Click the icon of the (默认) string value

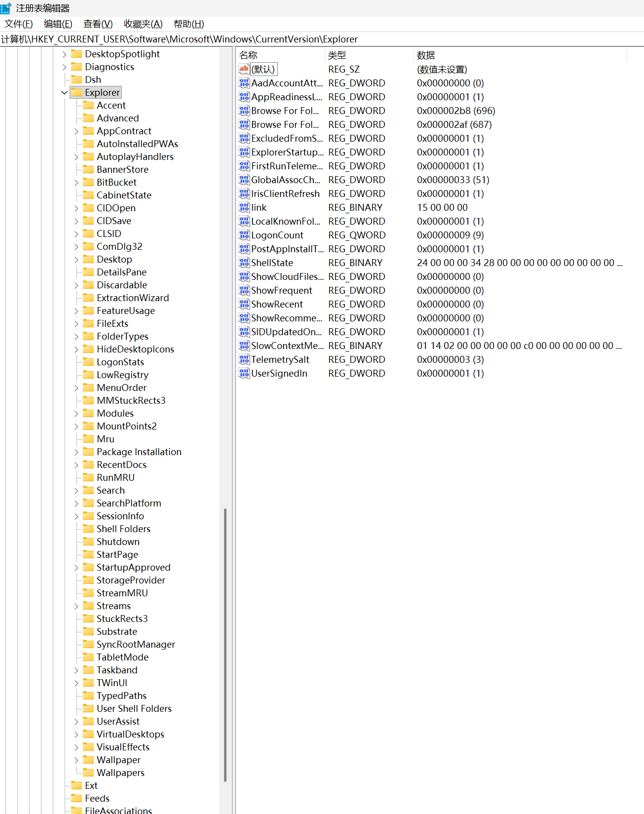pos(244,69)
